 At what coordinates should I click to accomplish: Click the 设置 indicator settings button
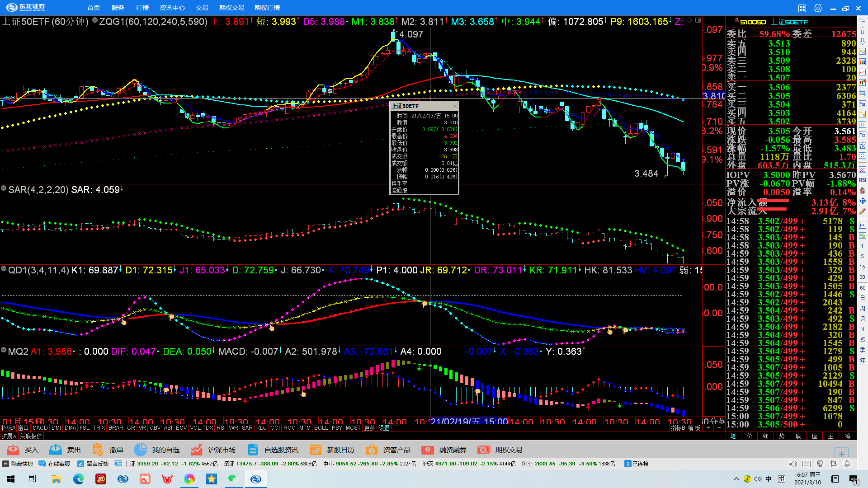pos(384,428)
